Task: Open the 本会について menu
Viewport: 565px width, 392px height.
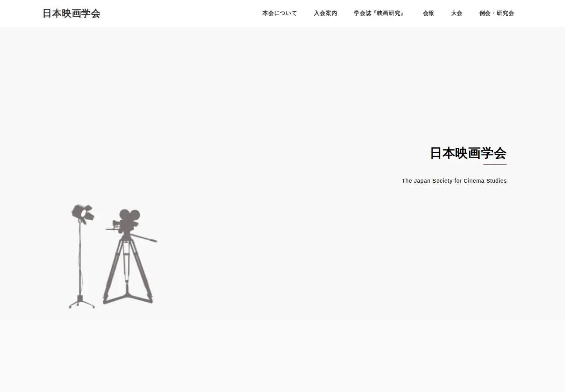Action: coord(279,13)
